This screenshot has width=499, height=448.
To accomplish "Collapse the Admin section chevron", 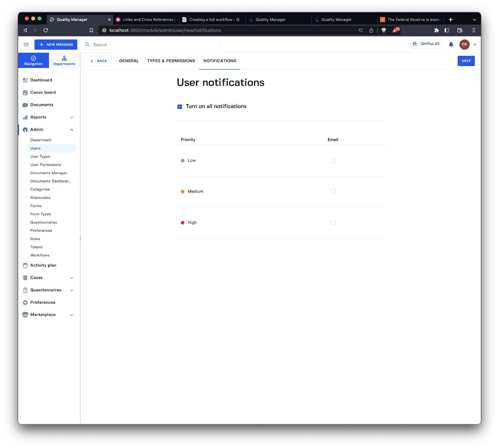I will (x=71, y=130).
